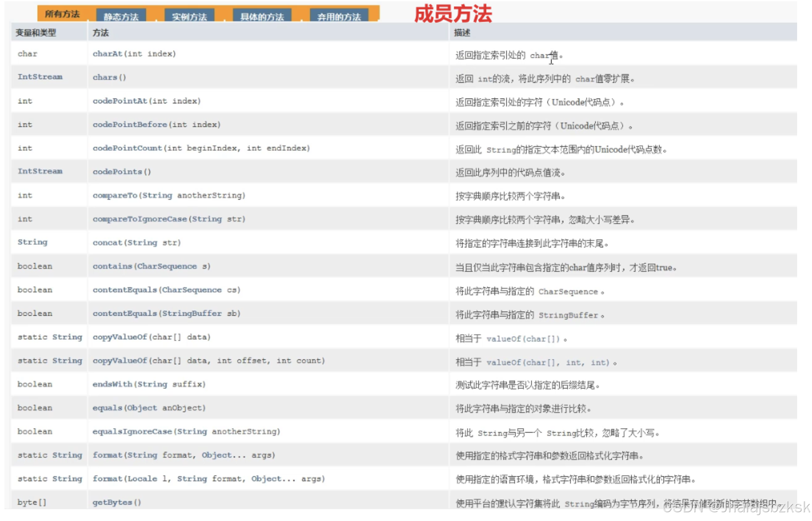Open compareTo(String anotherString) link
Viewport: 812px width, 521px height.
click(x=169, y=196)
